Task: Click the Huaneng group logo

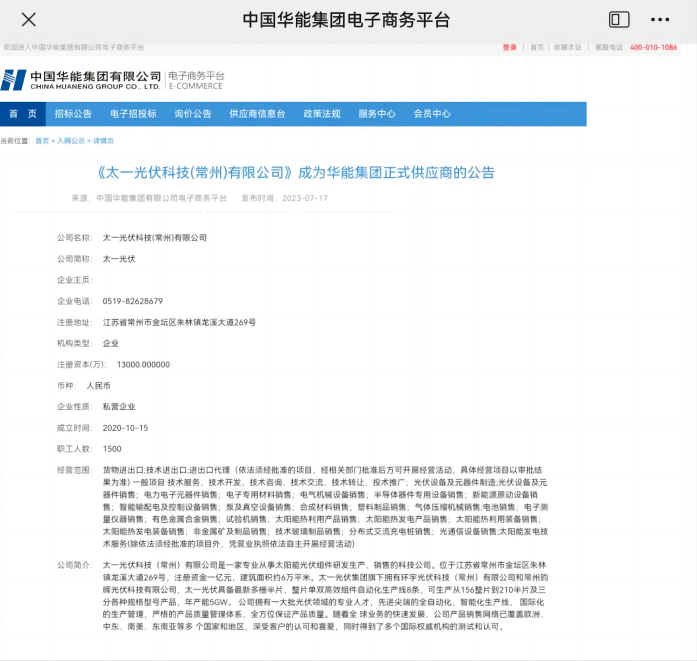Action: [x=80, y=80]
